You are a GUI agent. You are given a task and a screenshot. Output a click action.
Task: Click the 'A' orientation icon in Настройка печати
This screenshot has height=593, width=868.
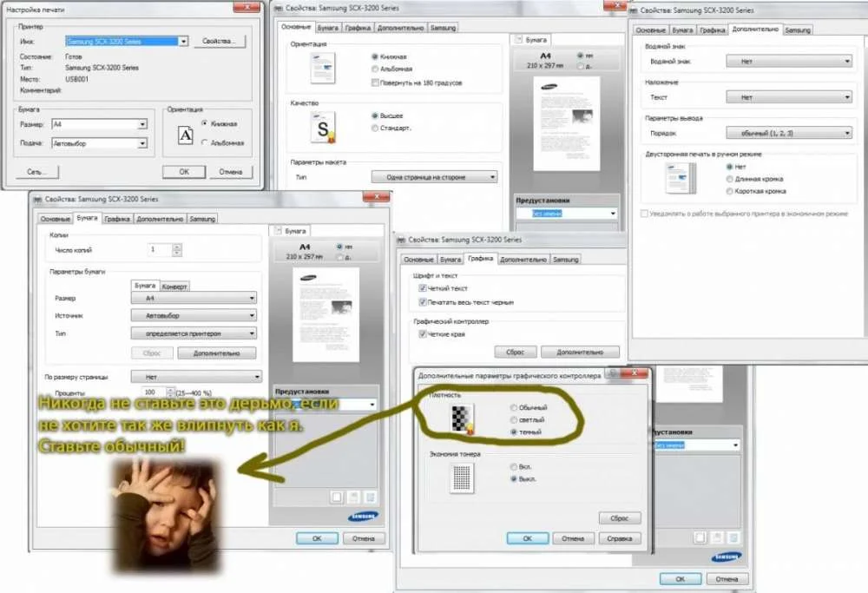(186, 135)
